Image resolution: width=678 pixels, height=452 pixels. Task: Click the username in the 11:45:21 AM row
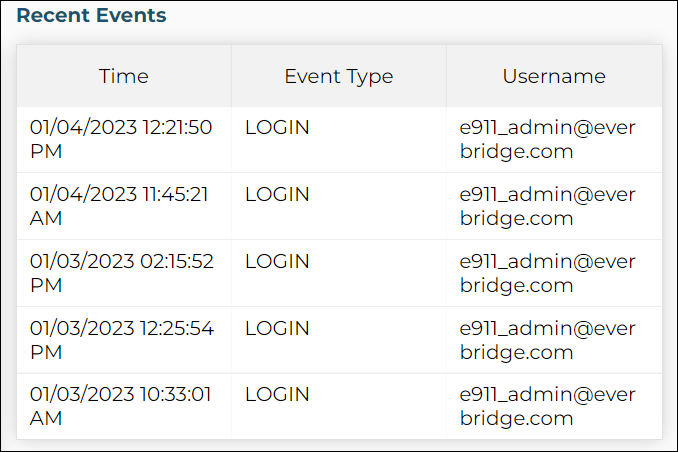pos(547,206)
